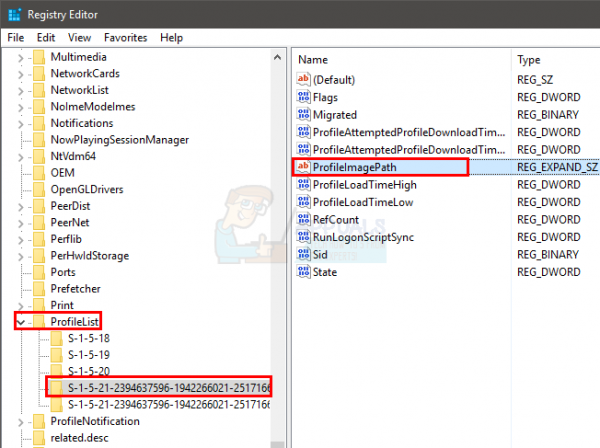Select the highlighted S-1-5-21 profile subkey
Screen dimensions: 600x448
pyautogui.click(x=169, y=388)
